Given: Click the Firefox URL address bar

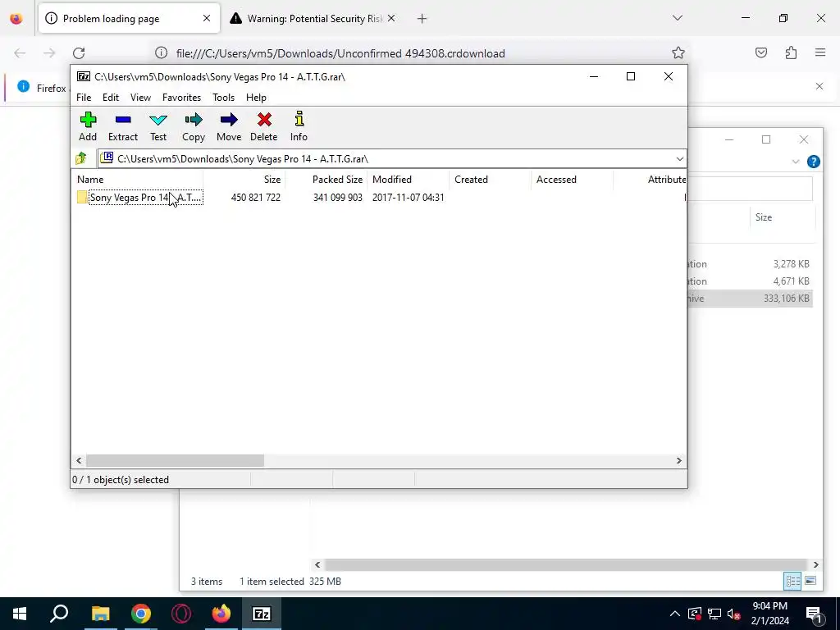Looking at the screenshot, I should click(x=421, y=53).
